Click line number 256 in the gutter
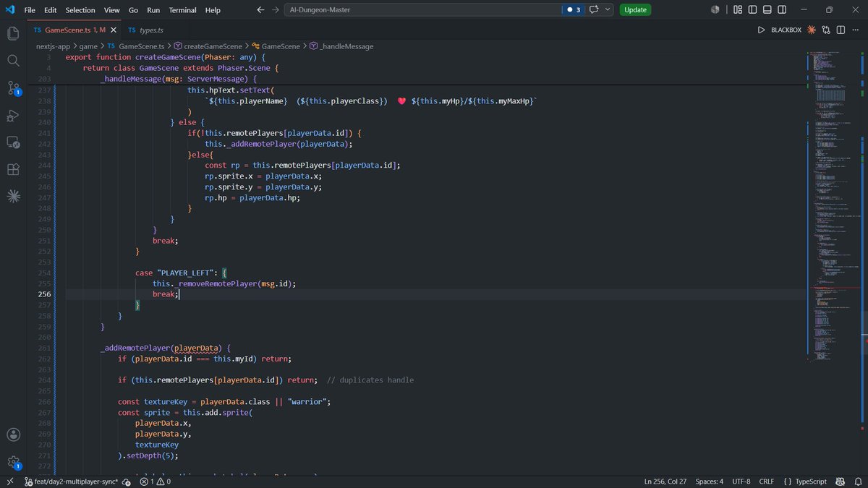This screenshot has width=868, height=488. tap(44, 294)
